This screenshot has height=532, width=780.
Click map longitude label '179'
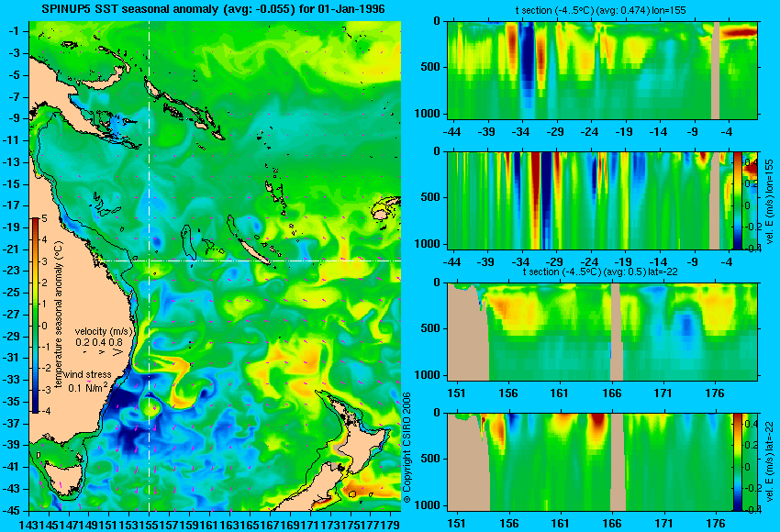(391, 524)
